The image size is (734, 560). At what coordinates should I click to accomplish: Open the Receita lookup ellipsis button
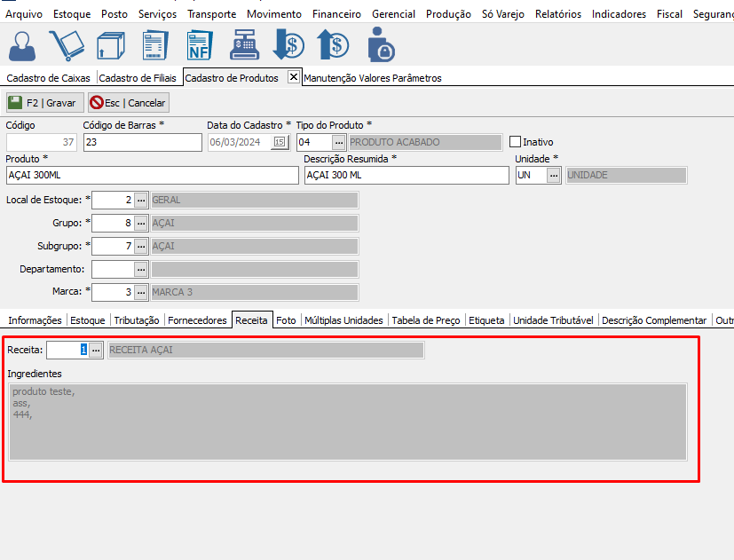click(96, 351)
